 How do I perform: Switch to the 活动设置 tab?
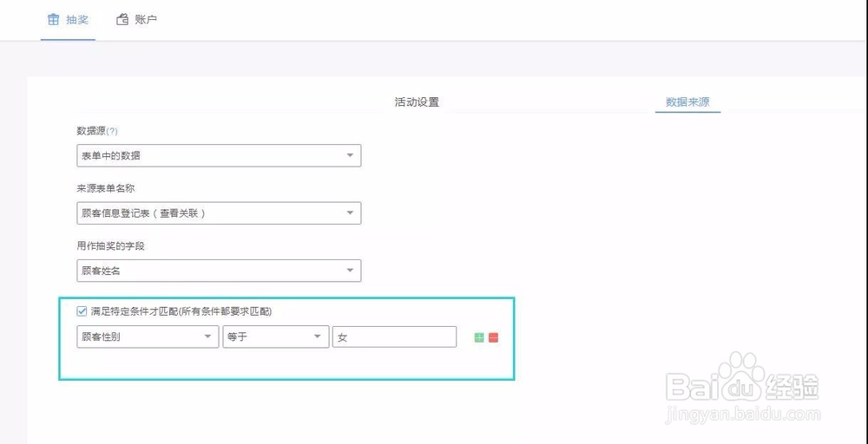417,102
